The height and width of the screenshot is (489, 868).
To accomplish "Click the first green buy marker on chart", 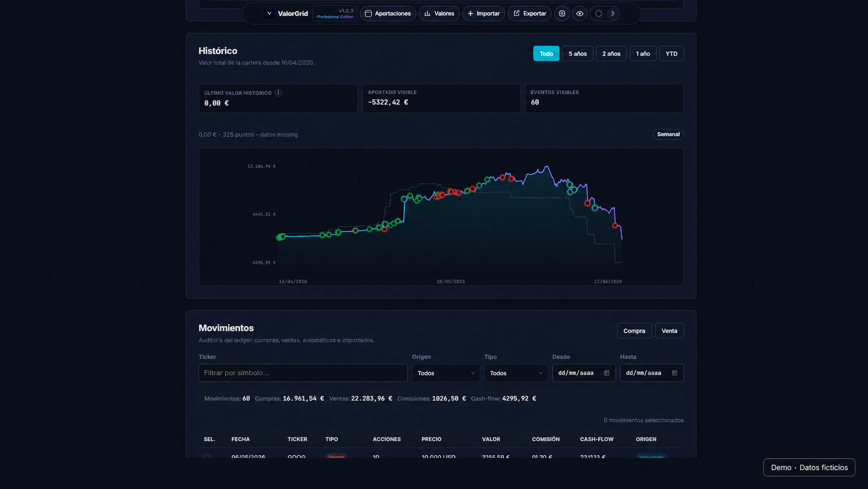I will [280, 237].
